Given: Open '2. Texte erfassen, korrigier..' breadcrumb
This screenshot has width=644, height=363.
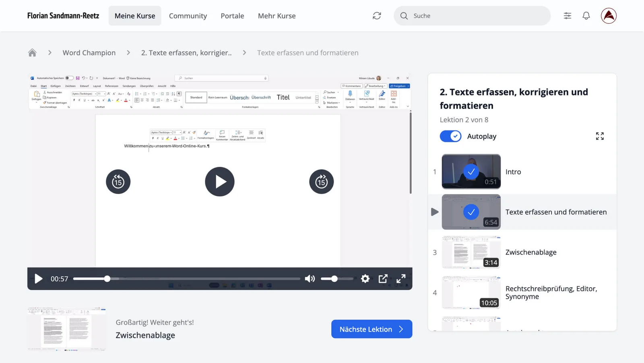Looking at the screenshot, I should pyautogui.click(x=186, y=53).
